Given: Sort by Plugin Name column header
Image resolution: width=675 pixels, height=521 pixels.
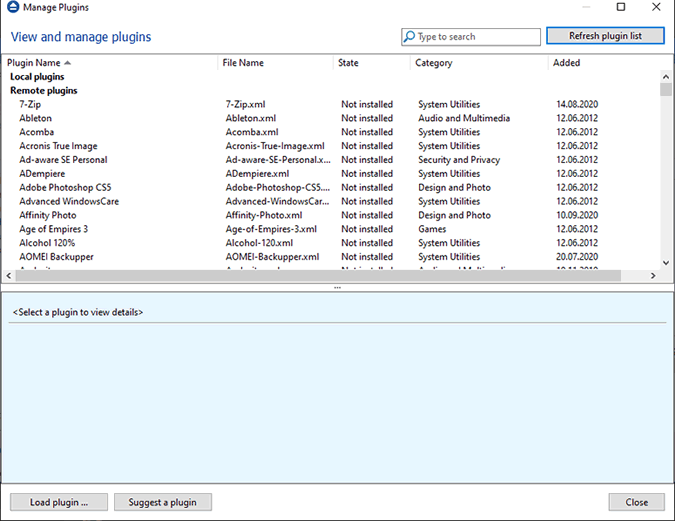Looking at the screenshot, I should tap(109, 63).
